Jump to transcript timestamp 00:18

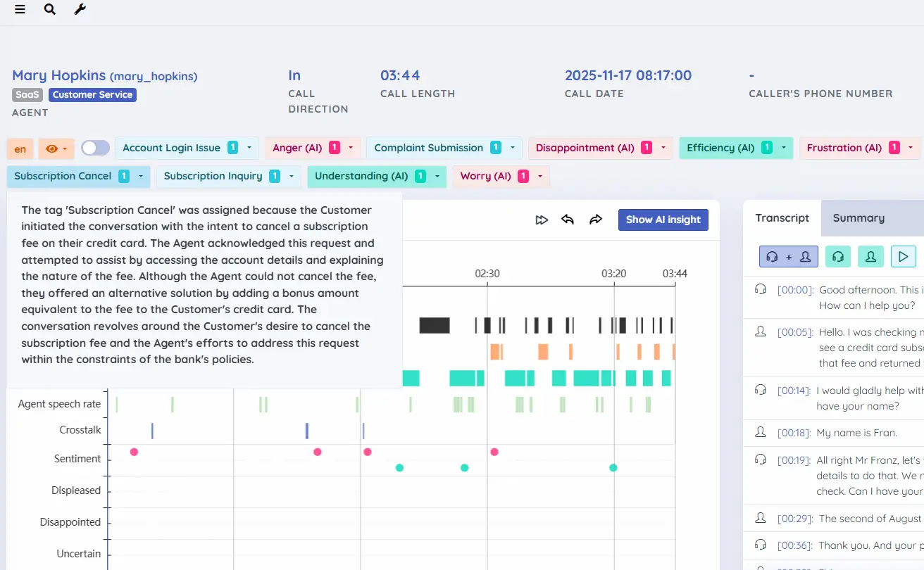click(x=794, y=433)
